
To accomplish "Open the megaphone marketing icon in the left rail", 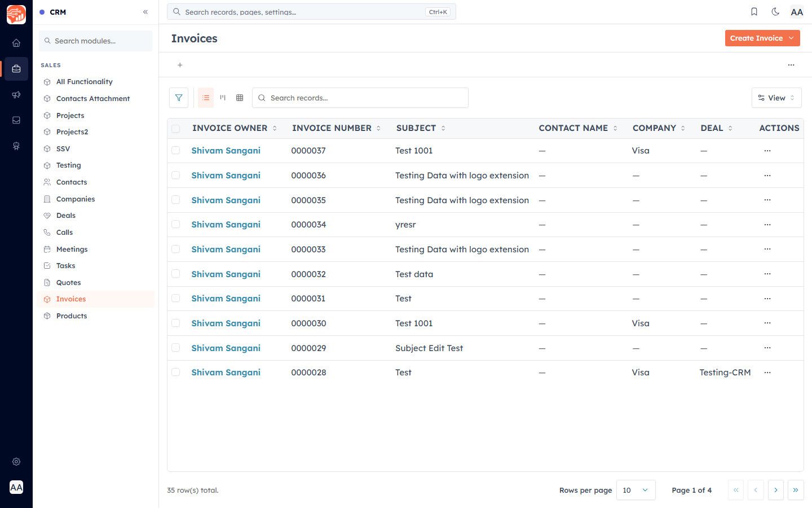I will coord(16,95).
